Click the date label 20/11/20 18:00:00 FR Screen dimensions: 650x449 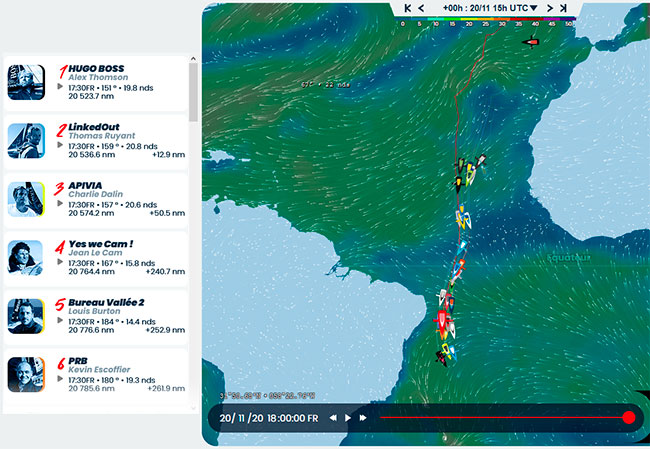click(x=269, y=418)
